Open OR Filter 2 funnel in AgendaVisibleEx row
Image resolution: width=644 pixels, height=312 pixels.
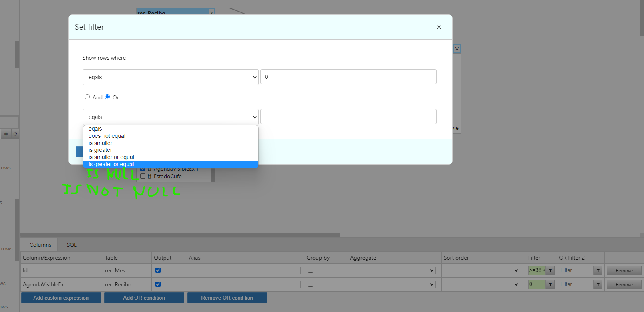[598, 284]
